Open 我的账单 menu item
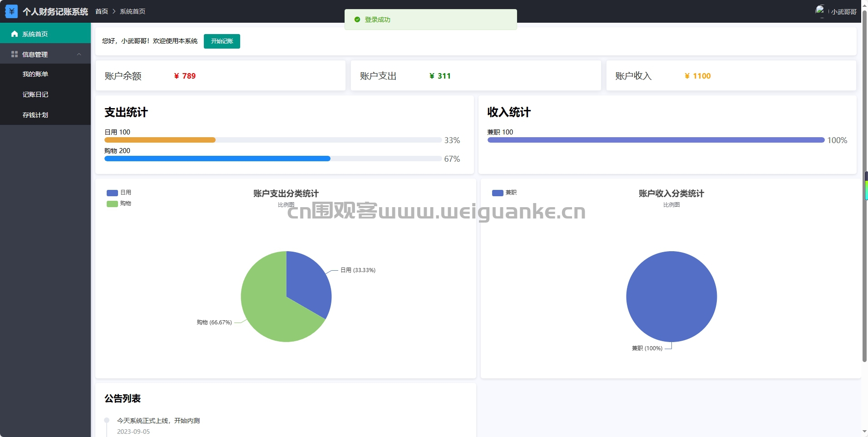Screen dimensions: 868x437 pos(45,74)
